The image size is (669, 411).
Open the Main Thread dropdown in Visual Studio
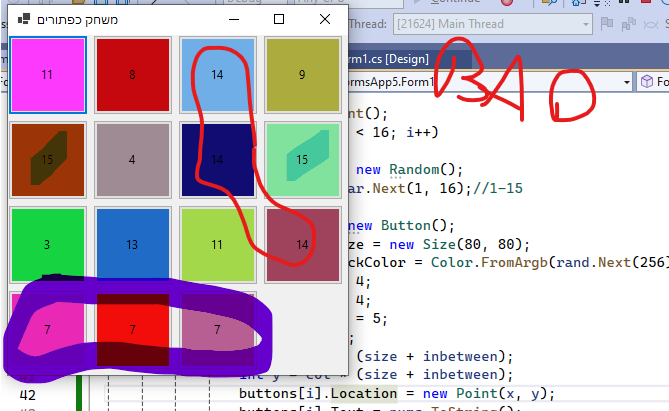click(493, 24)
